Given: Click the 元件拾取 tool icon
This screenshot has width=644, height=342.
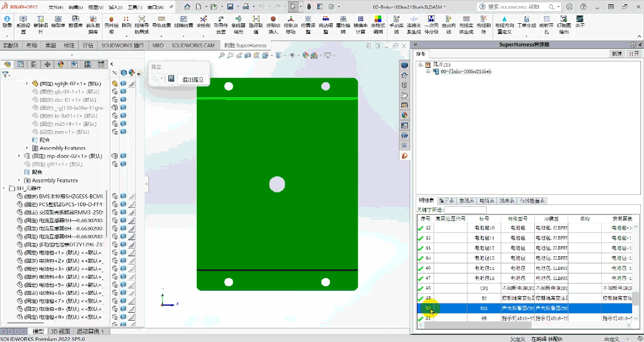Looking at the screenshot, I should (111, 19).
